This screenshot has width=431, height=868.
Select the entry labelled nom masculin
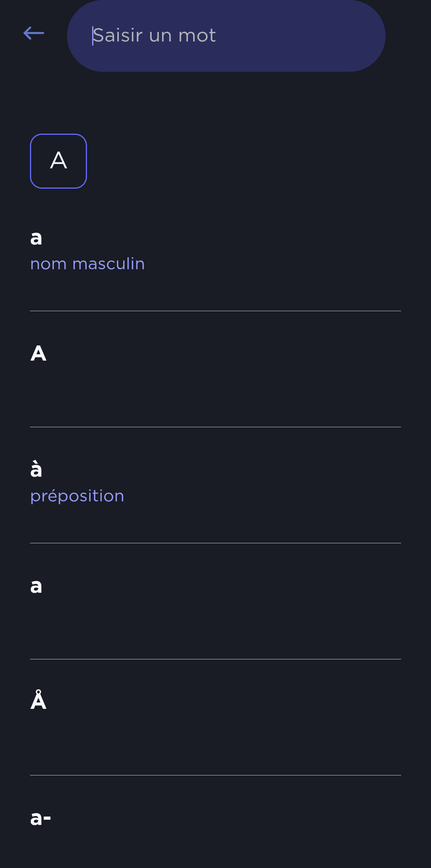point(215,251)
